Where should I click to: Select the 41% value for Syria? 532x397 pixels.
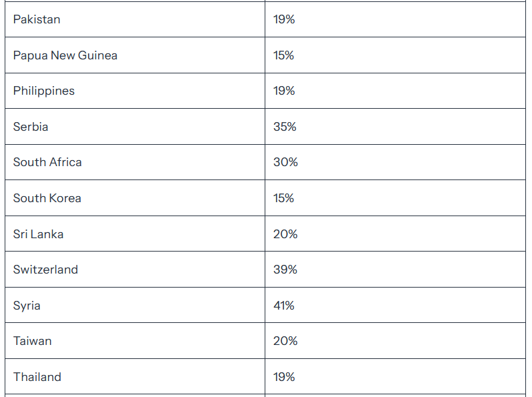(283, 306)
